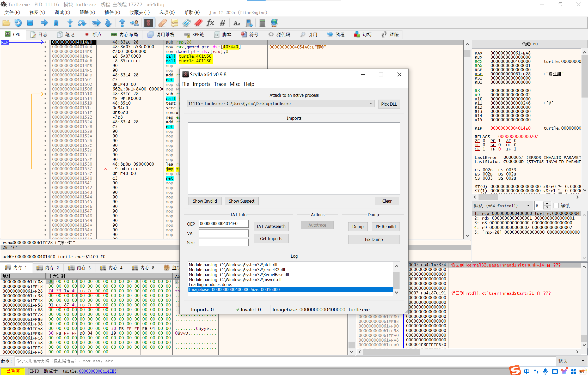
Task: Step over with the curved arrow icon
Action: [x=82, y=23]
